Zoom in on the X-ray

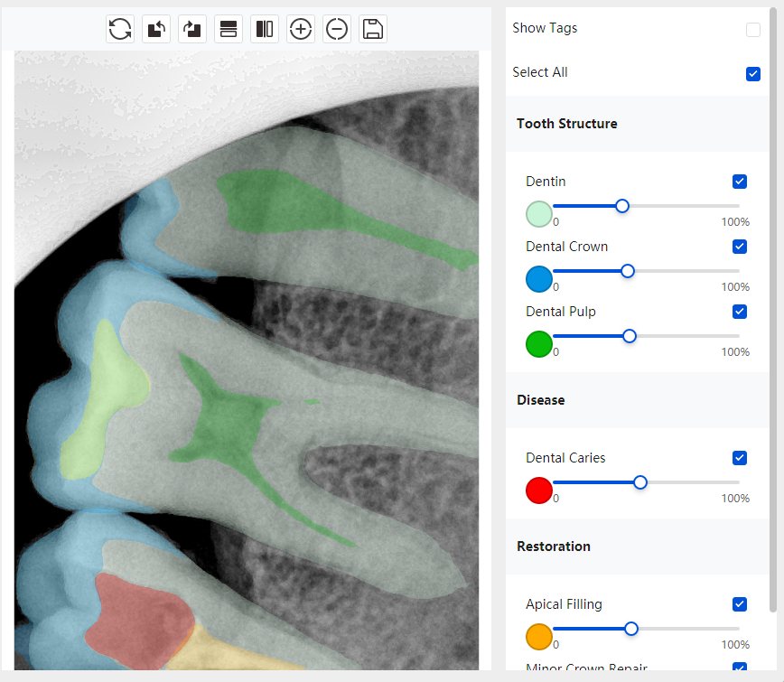[x=301, y=29]
